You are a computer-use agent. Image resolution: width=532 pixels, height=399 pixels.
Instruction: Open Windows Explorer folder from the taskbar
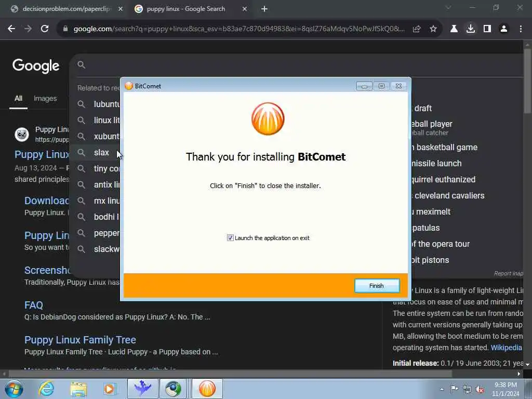click(x=79, y=389)
